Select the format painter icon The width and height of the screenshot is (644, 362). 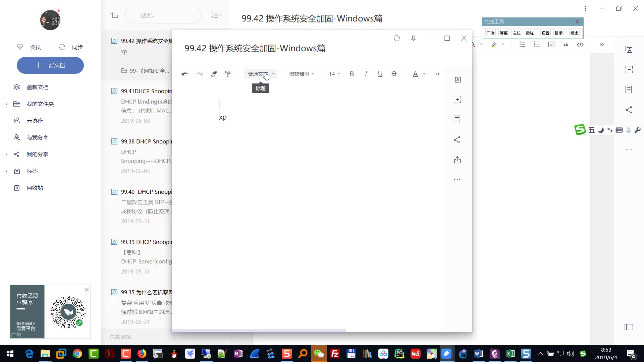[x=228, y=74]
